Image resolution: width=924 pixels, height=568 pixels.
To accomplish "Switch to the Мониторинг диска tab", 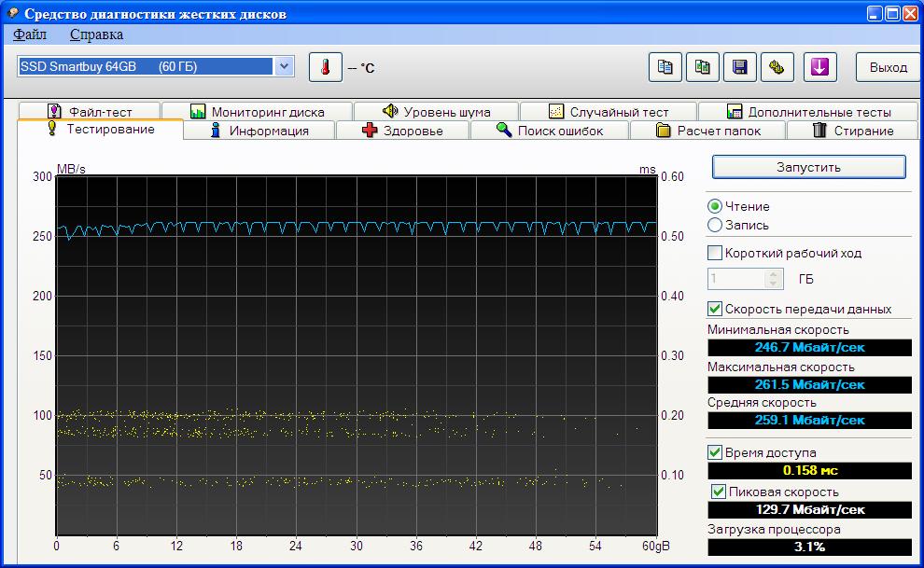I will (257, 111).
